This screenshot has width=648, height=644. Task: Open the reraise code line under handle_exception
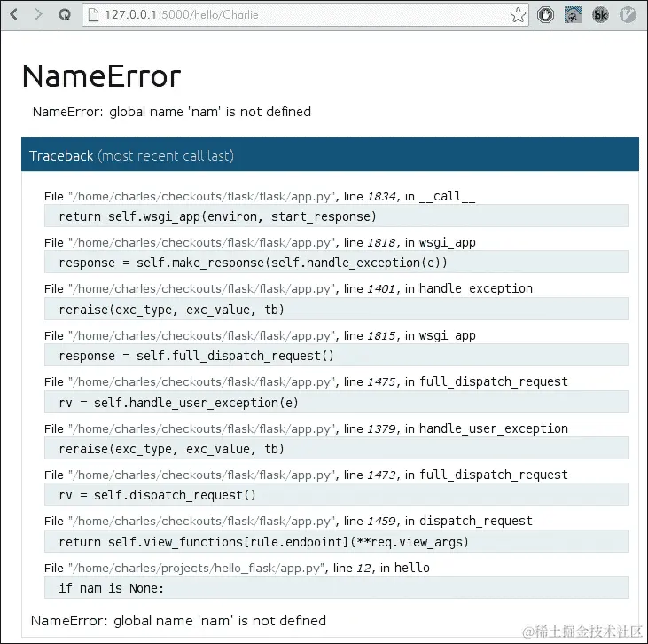pyautogui.click(x=336, y=309)
